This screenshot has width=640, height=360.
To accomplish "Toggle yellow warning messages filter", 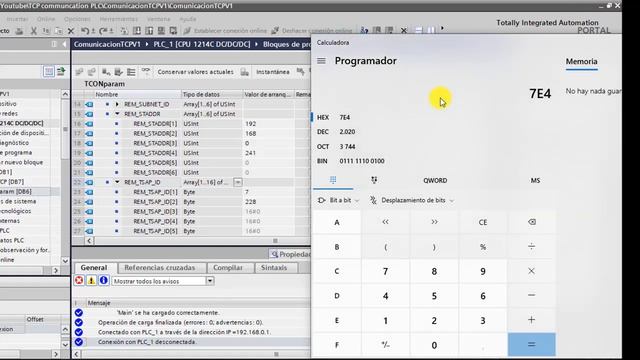I will click(x=91, y=280).
